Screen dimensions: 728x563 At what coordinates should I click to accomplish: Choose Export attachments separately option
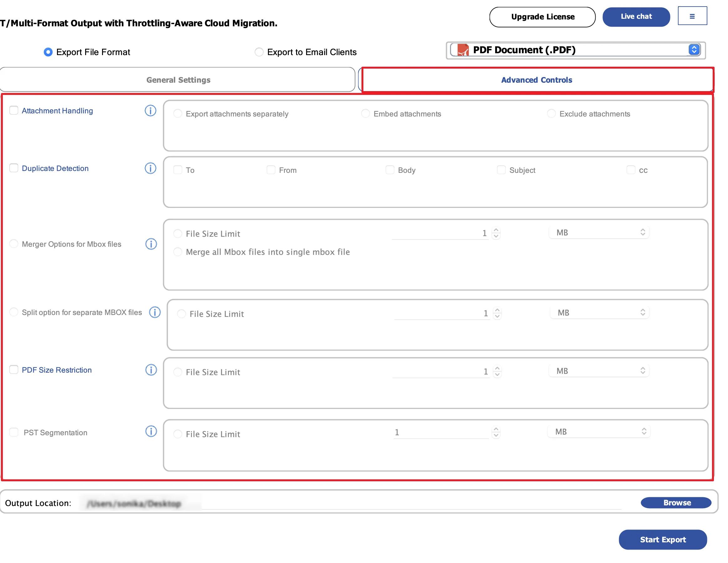tap(178, 113)
